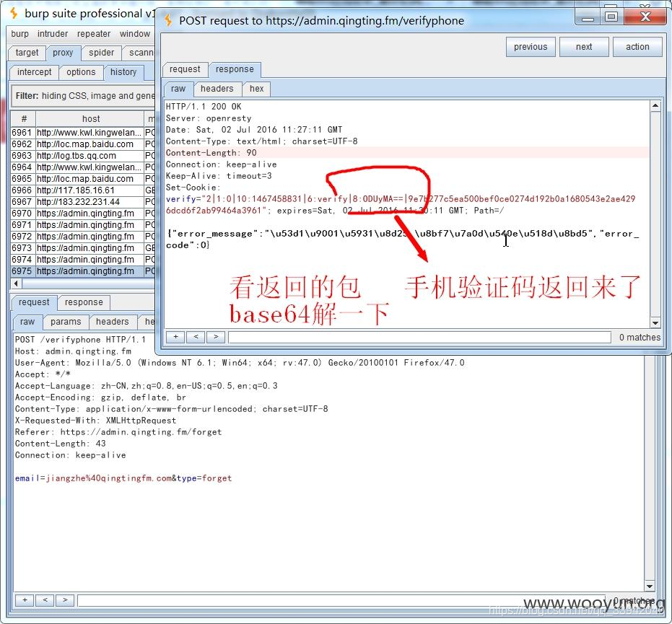
Task: Click the response pane scroll-up arrow
Action: [655, 106]
